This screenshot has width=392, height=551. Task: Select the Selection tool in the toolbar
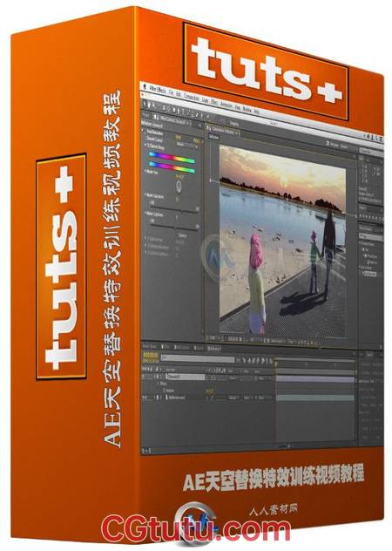[x=144, y=104]
